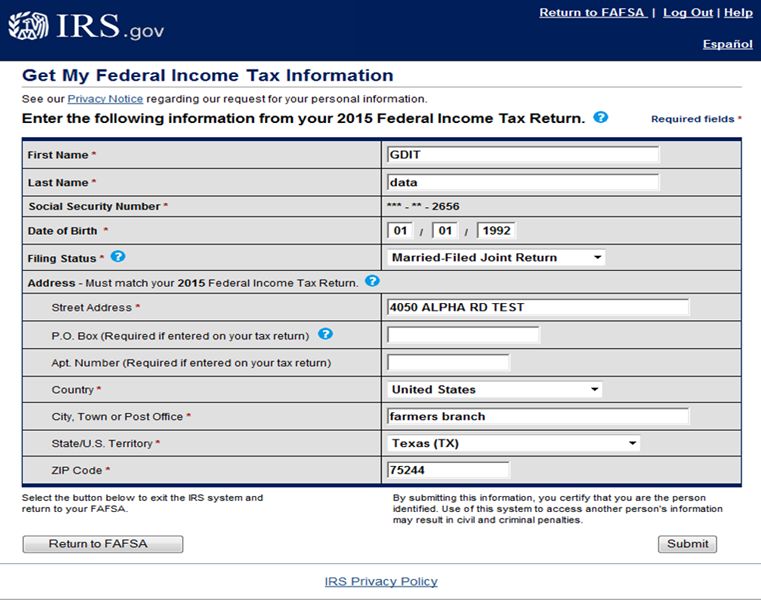
Task: Click the 'Select the button below' instruction text
Action: click(142, 503)
